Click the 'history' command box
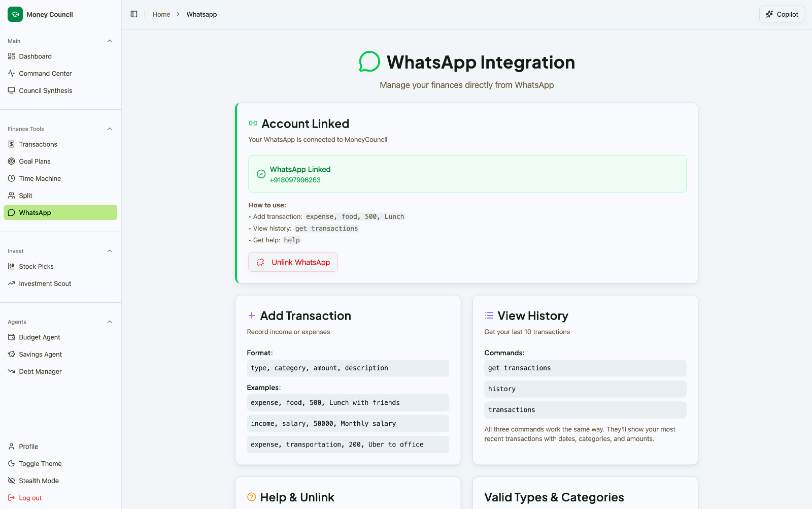The width and height of the screenshot is (812, 509). (x=585, y=389)
